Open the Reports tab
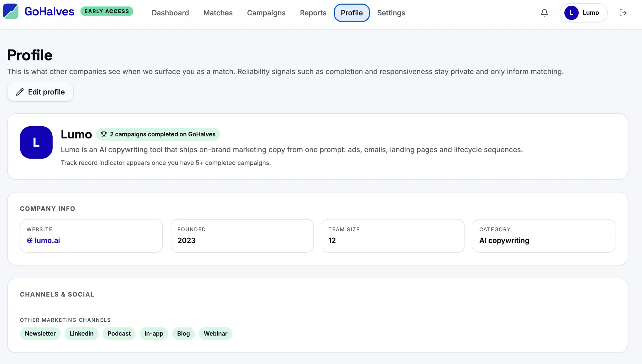The width and height of the screenshot is (642, 364). tap(313, 13)
